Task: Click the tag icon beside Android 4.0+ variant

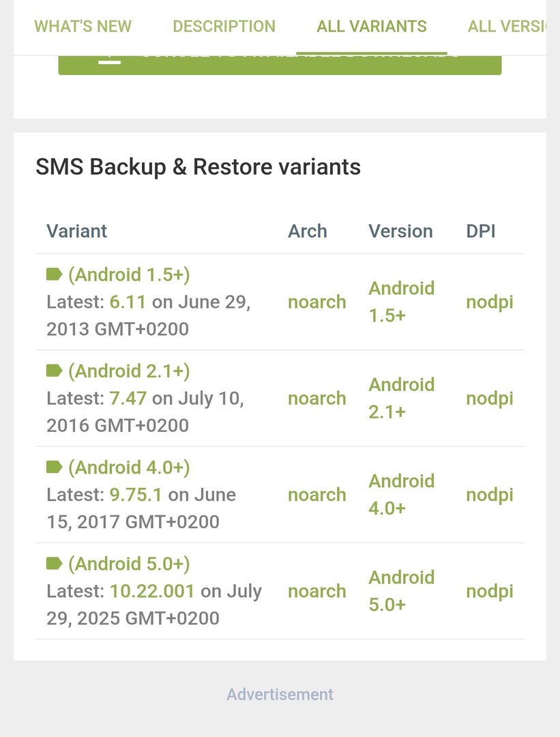Action: pyautogui.click(x=54, y=467)
